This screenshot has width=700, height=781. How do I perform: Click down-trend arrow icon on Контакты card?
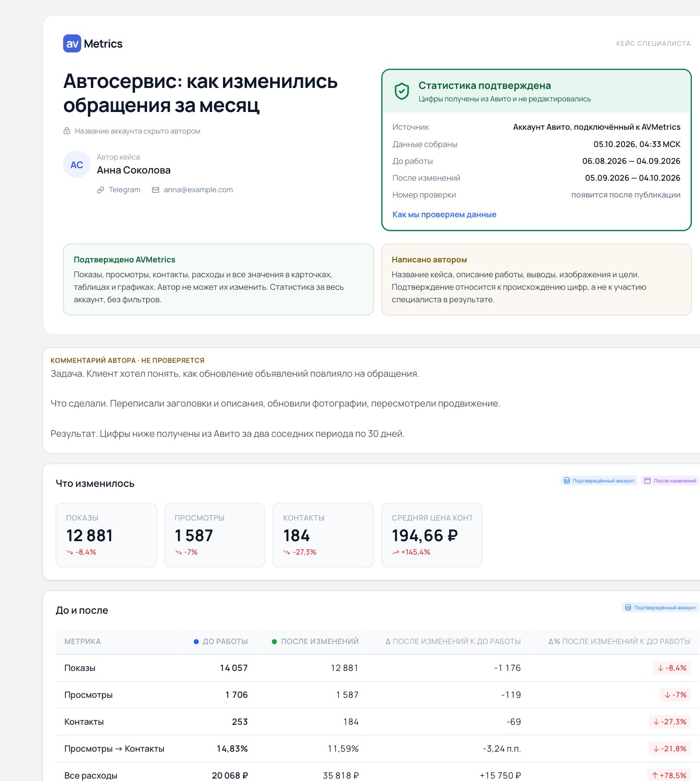(x=287, y=552)
